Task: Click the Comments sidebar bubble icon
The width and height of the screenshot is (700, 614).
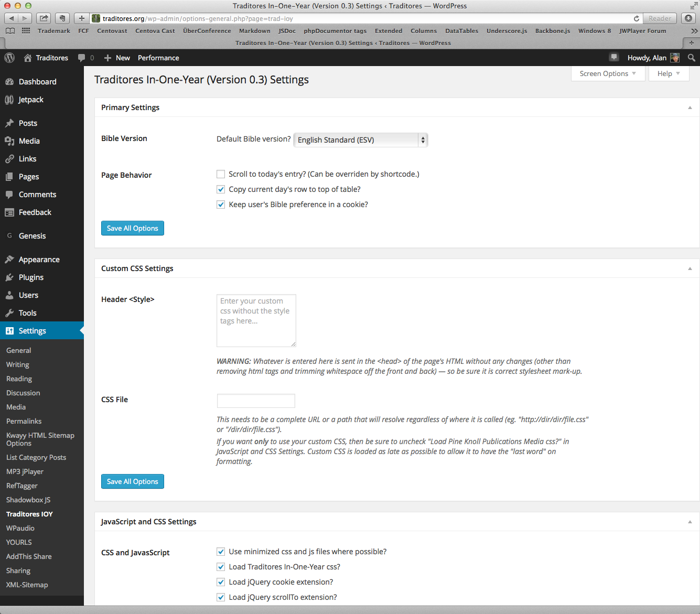Action: tap(9, 195)
